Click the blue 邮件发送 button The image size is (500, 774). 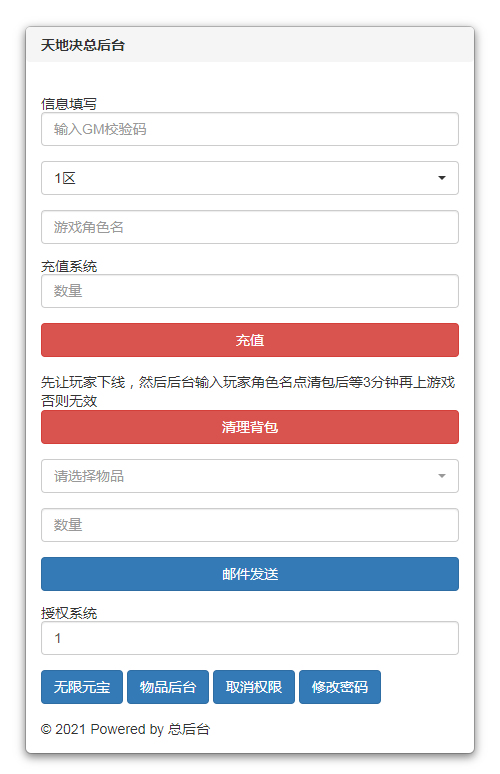point(250,574)
